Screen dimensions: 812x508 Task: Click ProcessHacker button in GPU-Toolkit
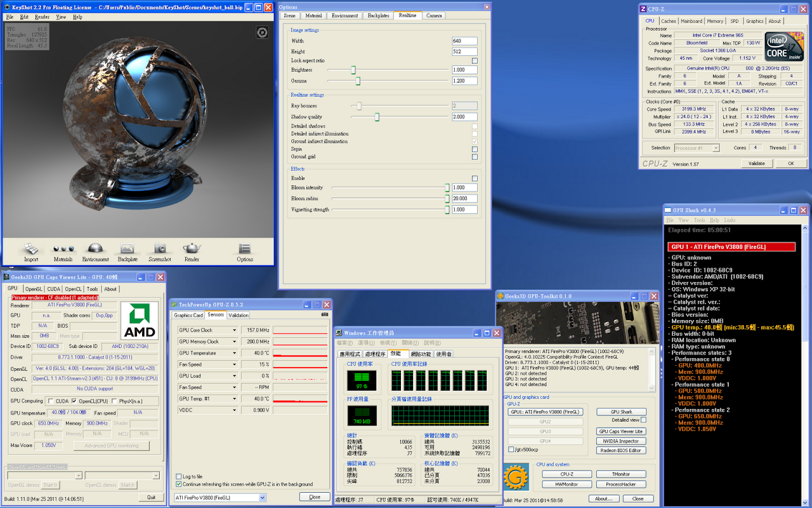coord(621,484)
